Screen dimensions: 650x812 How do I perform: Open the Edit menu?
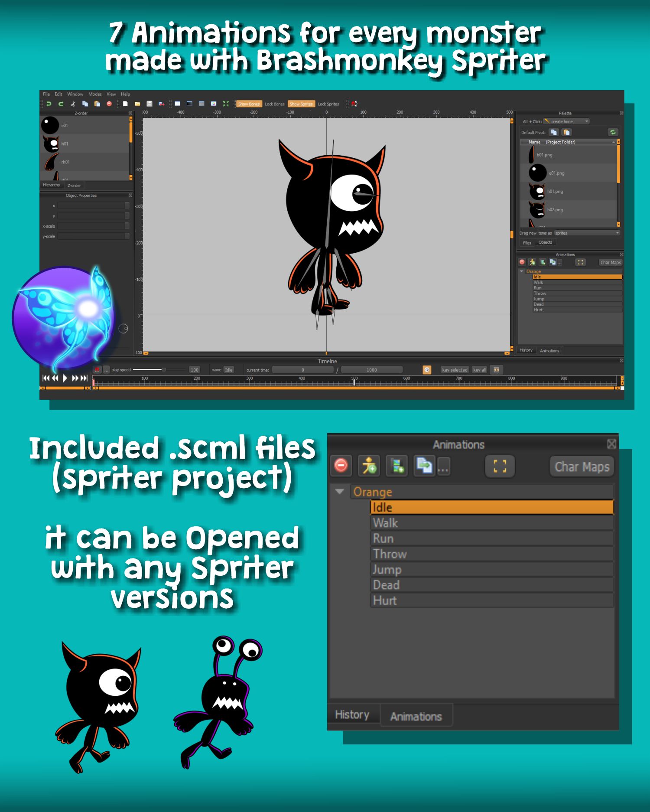[x=58, y=94]
